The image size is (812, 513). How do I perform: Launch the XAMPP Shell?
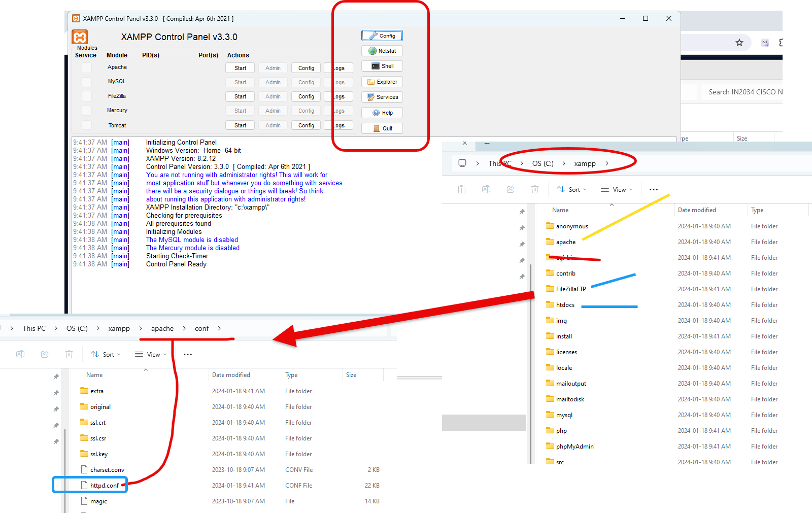382,66
